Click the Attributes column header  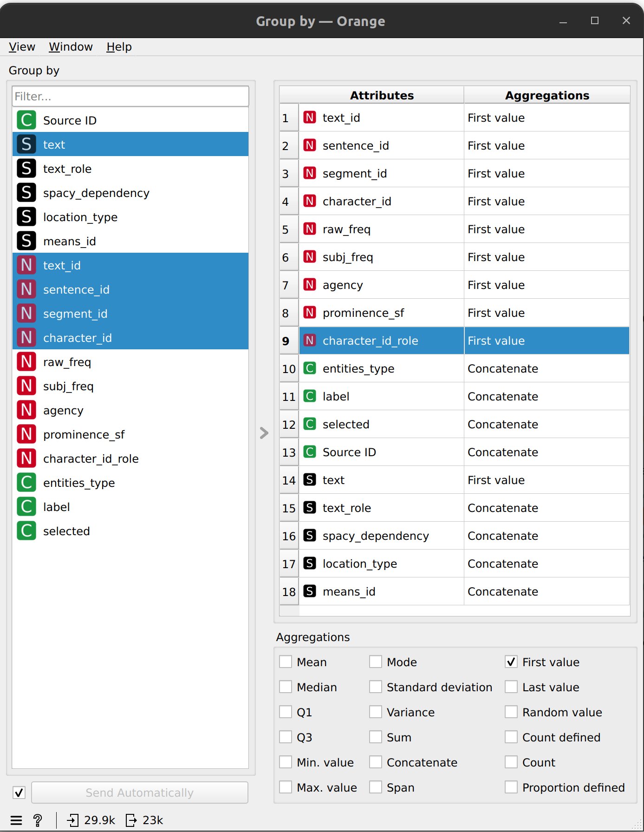click(x=381, y=95)
